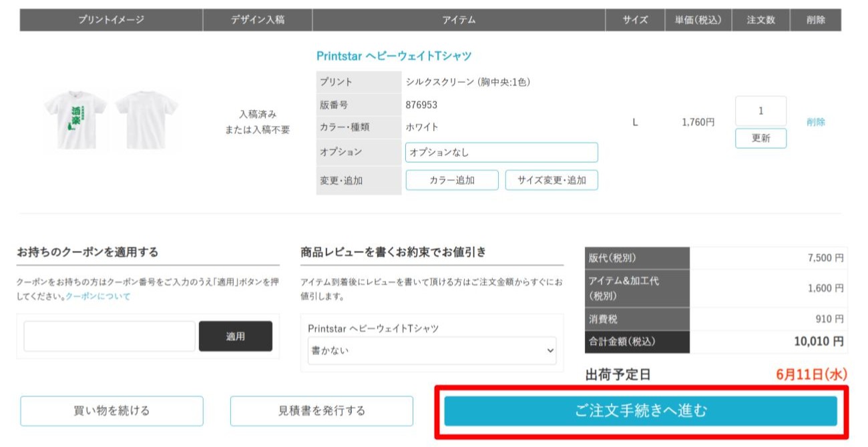Open the Printstar ヘビーウェイトTシャツ product link
The width and height of the screenshot is (868, 447).
pos(395,57)
